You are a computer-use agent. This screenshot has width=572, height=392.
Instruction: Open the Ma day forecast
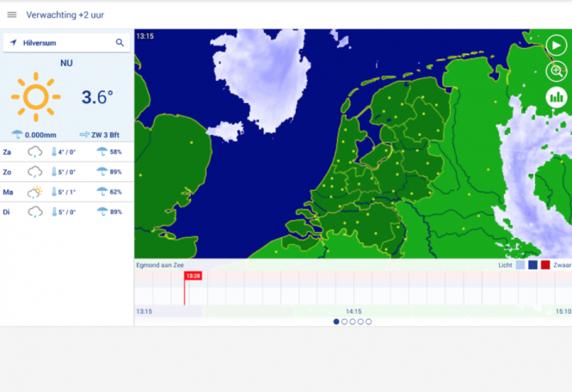(x=67, y=192)
